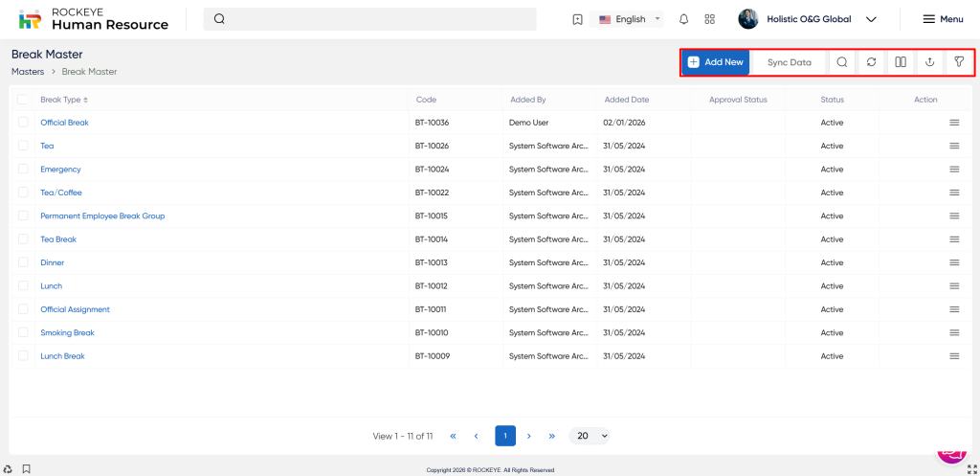Click the toolbar search magnifier icon
The width and height of the screenshot is (980, 476).
coord(841,62)
